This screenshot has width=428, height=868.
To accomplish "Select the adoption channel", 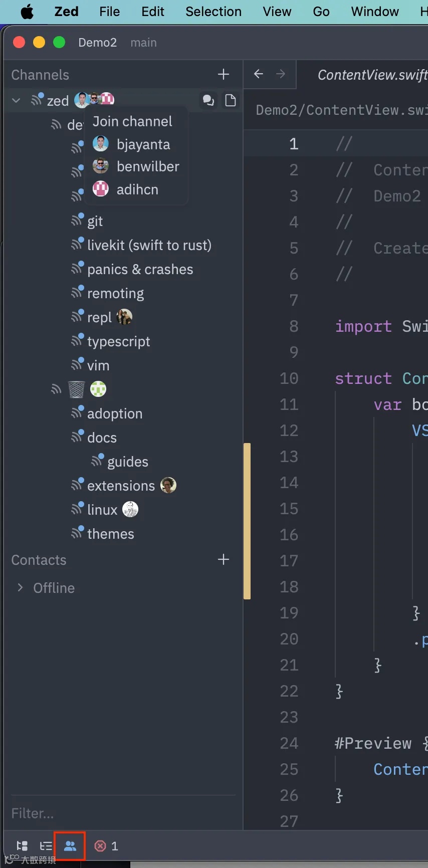I will click(115, 413).
